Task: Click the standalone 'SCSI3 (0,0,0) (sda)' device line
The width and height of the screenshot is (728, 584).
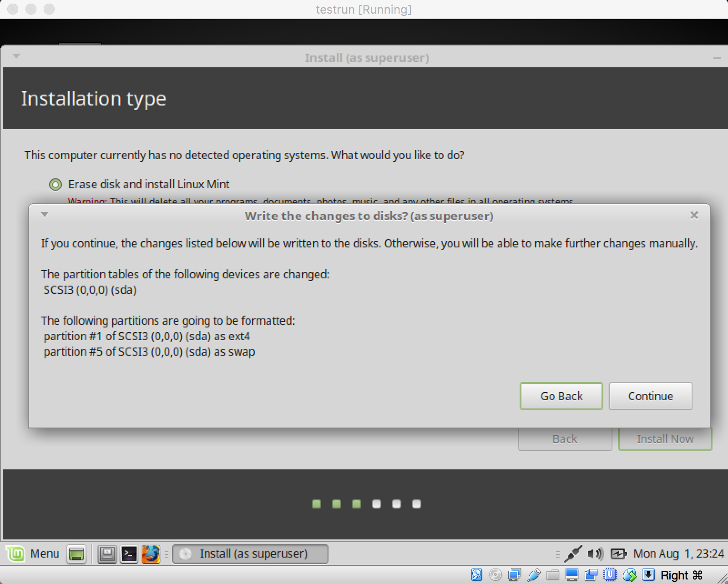Action: 90,290
